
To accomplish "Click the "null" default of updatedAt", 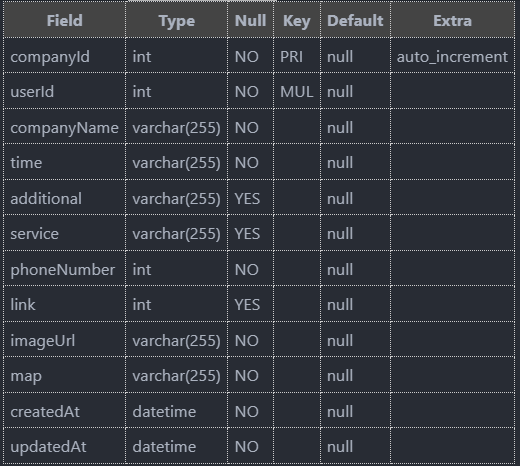I will coord(340,447).
